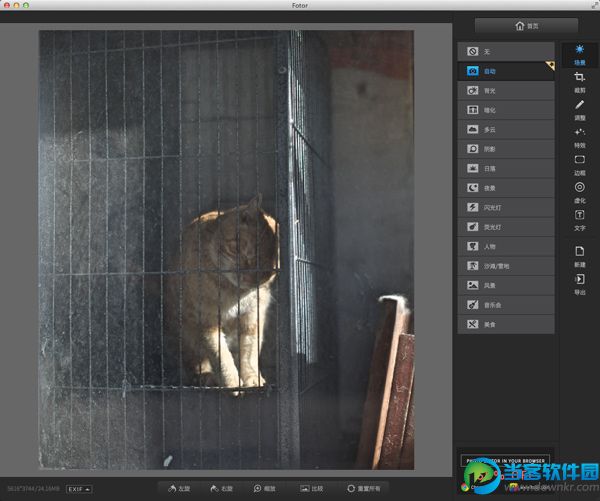Apply the Darken (暗化) scene
Image resolution: width=600 pixels, height=501 pixels.
coord(505,110)
